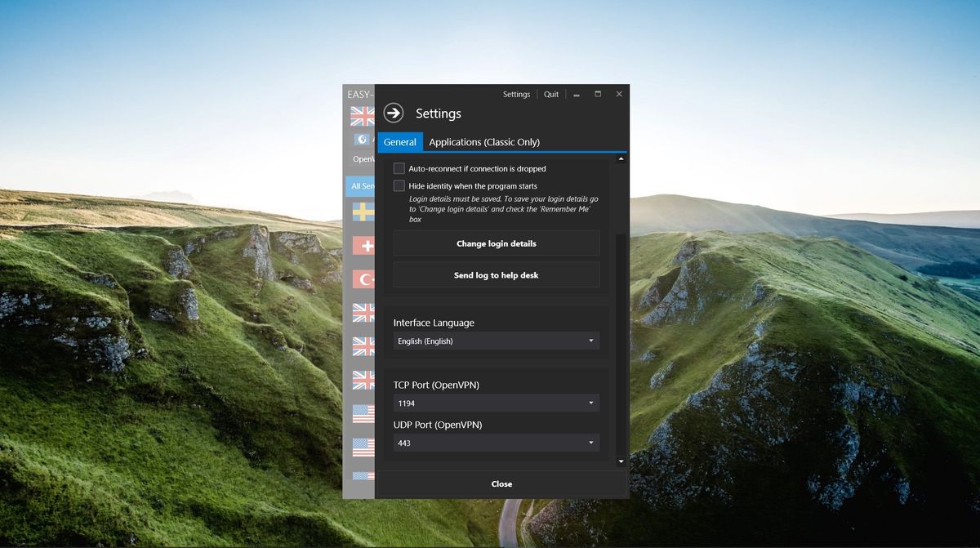Choose the Turkey flag server
This screenshot has width=980, height=548.
tap(362, 278)
